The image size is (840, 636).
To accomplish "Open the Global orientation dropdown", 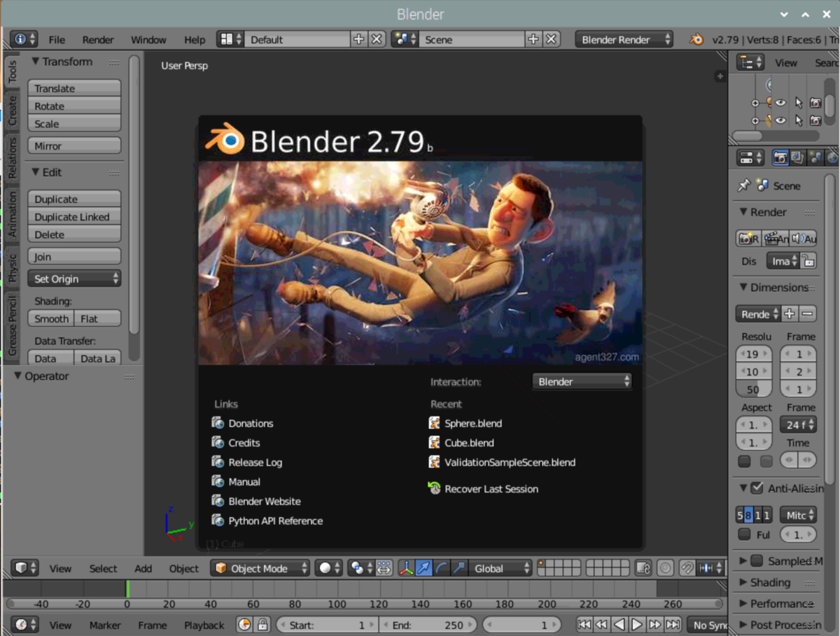I will 500,568.
